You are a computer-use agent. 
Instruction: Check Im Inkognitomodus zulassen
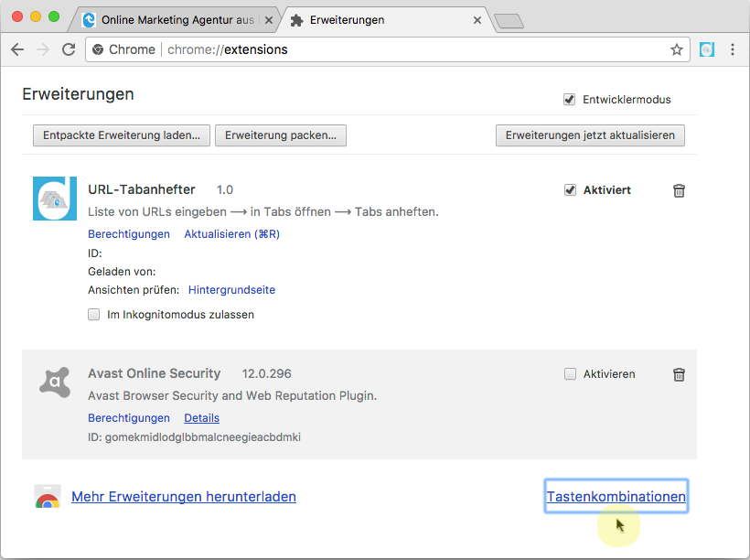click(93, 315)
